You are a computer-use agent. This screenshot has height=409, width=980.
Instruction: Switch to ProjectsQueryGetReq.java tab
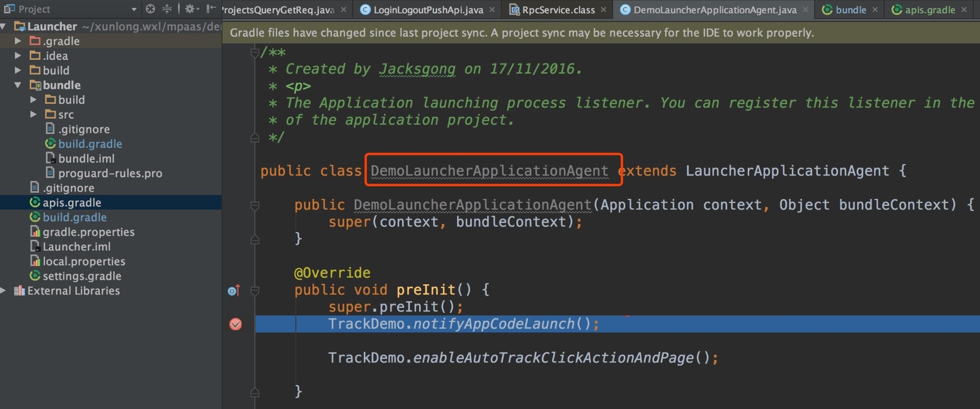(x=278, y=10)
